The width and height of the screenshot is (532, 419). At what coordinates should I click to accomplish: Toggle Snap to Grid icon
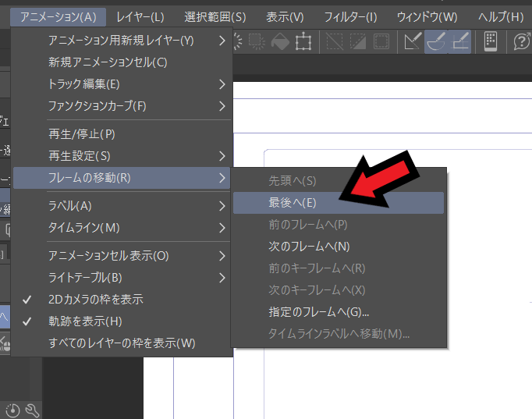(x=459, y=41)
